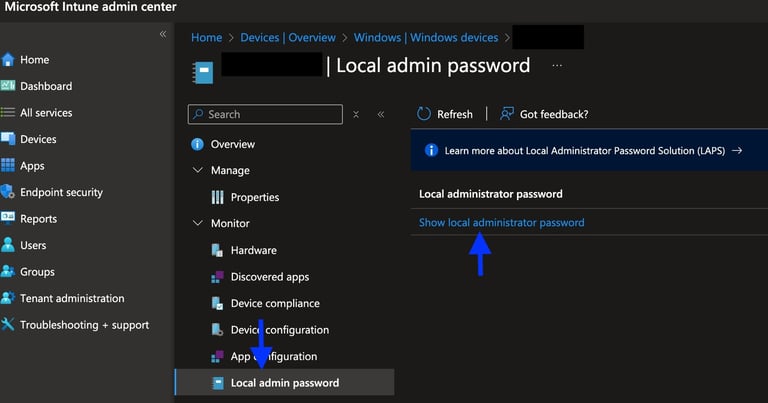Image resolution: width=768 pixels, height=403 pixels.
Task: Click the Groups people icon
Action: click(8, 271)
